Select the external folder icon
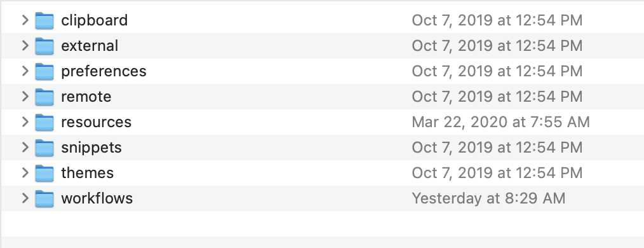 tap(44, 46)
